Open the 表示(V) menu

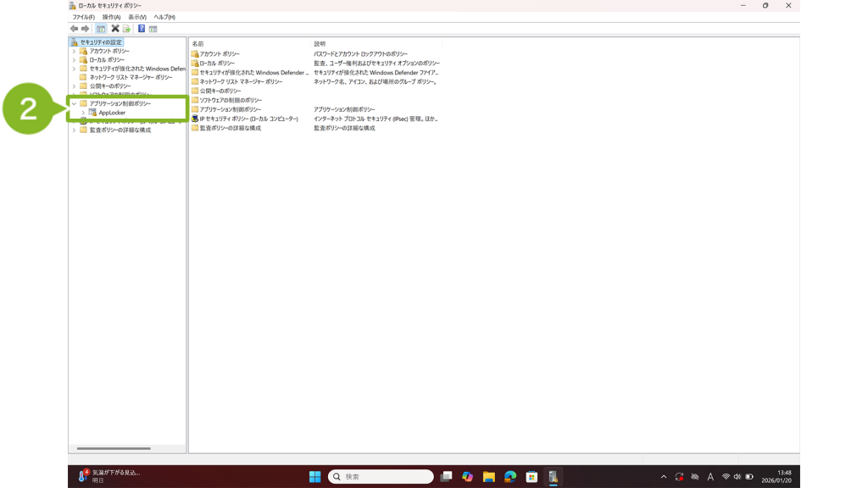click(137, 17)
